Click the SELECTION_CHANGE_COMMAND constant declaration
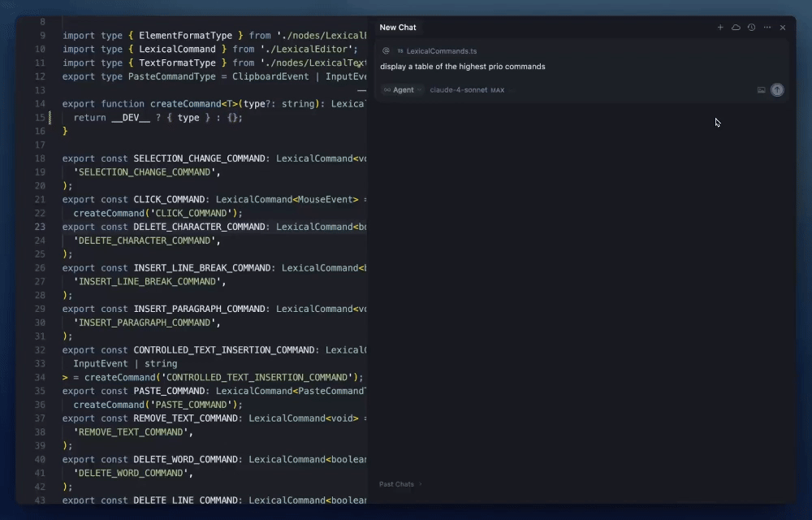 [x=199, y=158]
